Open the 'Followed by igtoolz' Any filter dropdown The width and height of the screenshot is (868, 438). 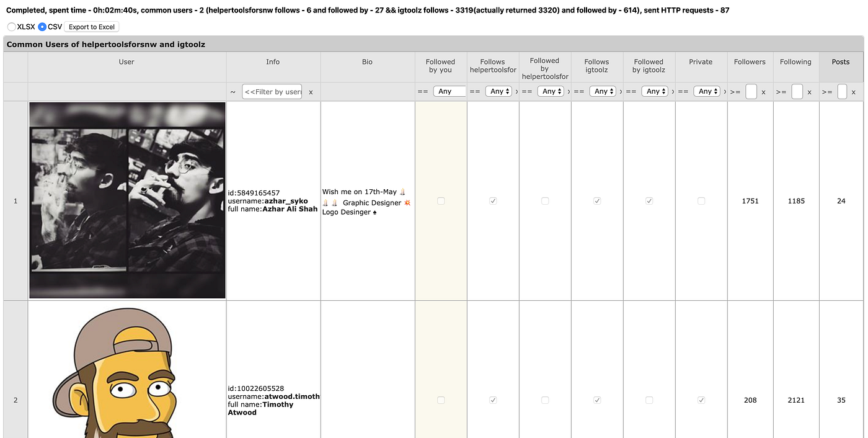tap(655, 91)
